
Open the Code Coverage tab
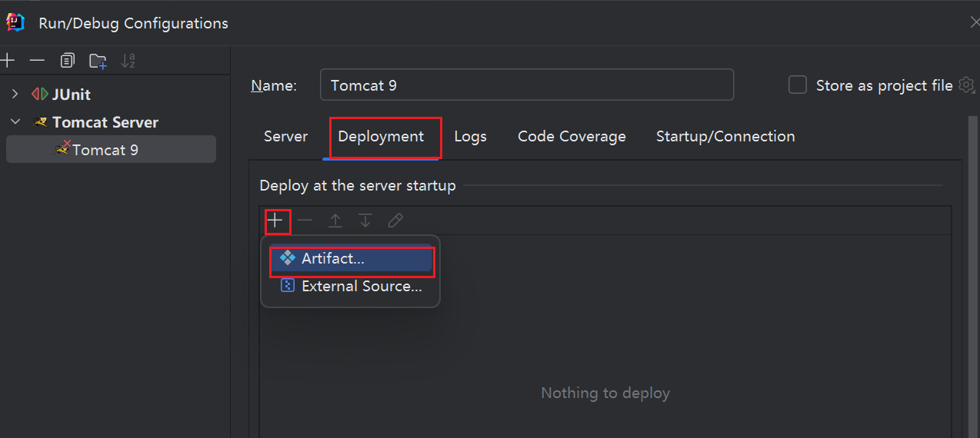[x=572, y=137]
